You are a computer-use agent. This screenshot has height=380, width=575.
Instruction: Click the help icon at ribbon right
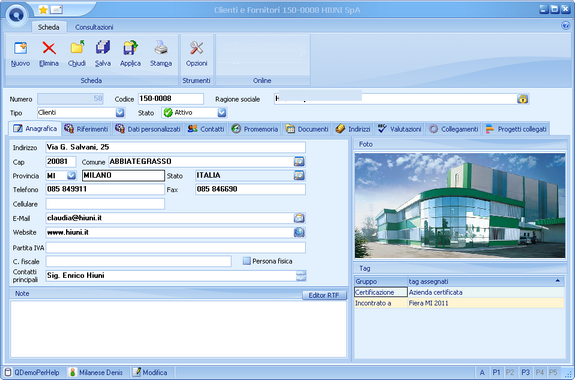(x=565, y=25)
